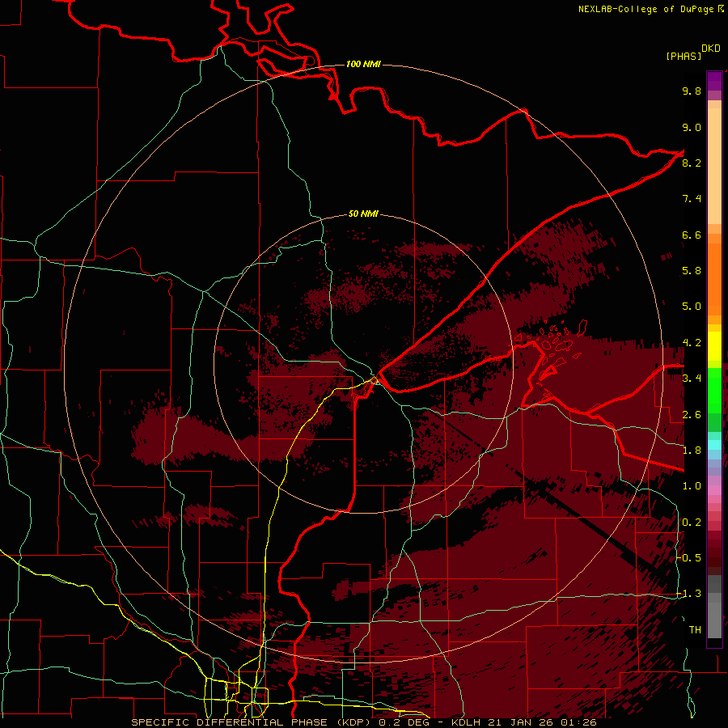Pick the yellow segment of the color bar
The width and height of the screenshot is (728, 728).
(714, 346)
